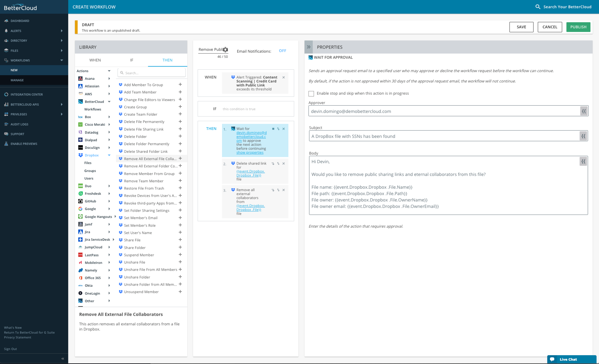Collapse the Properties panel with the chevrons
The height and width of the screenshot is (364, 599).
click(309, 47)
